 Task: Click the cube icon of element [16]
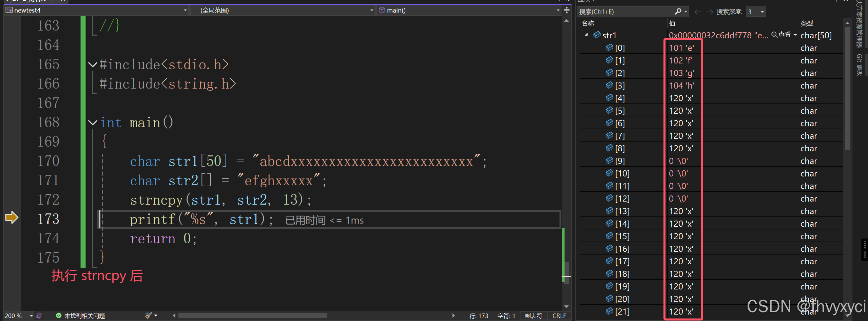(610, 249)
